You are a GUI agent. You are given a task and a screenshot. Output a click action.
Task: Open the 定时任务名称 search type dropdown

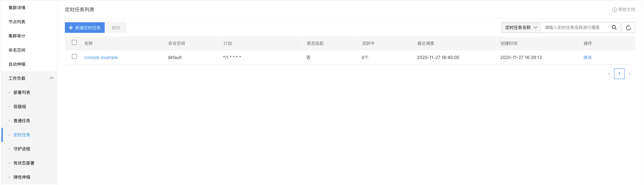point(521,28)
